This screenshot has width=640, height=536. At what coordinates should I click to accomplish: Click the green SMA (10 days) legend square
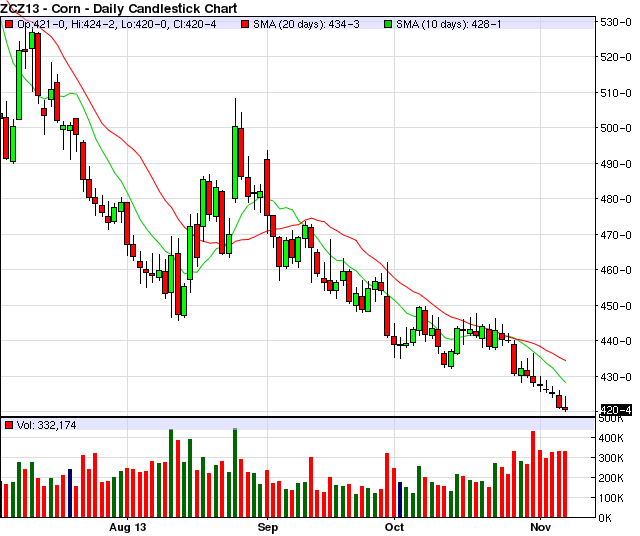point(388,24)
